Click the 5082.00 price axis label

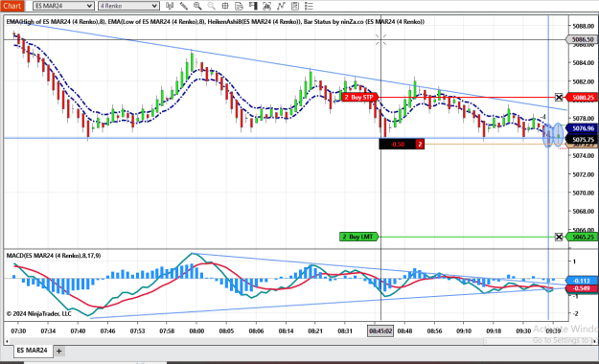pos(584,81)
